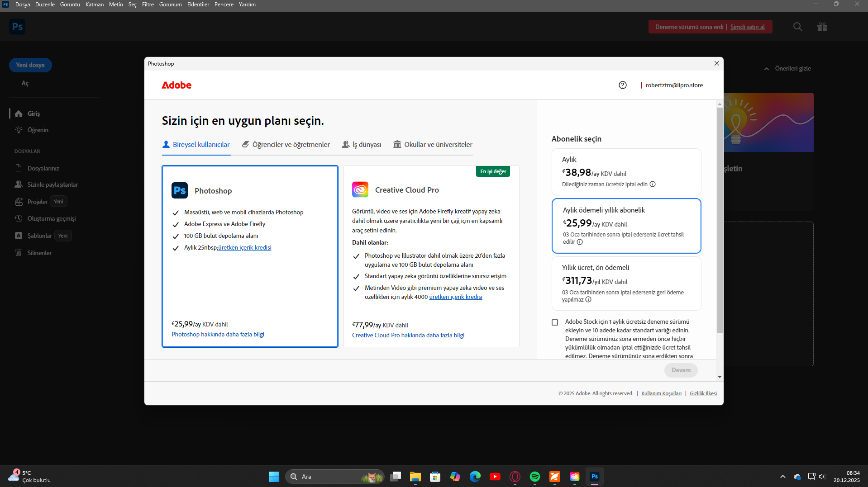868x487 pixels.
Task: Open 'Sizinle paylaşılanlar' in sidebar
Action: 52,185
